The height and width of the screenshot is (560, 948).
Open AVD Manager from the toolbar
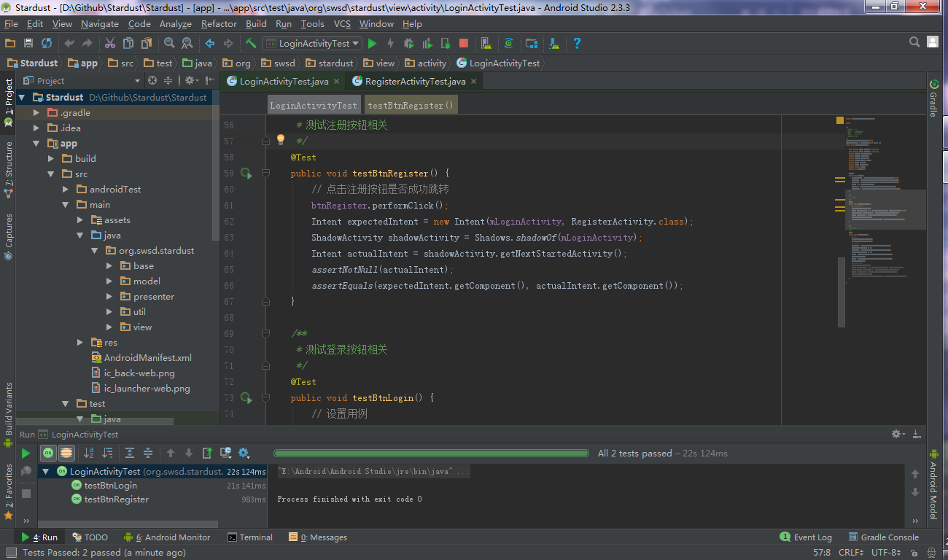coord(486,44)
